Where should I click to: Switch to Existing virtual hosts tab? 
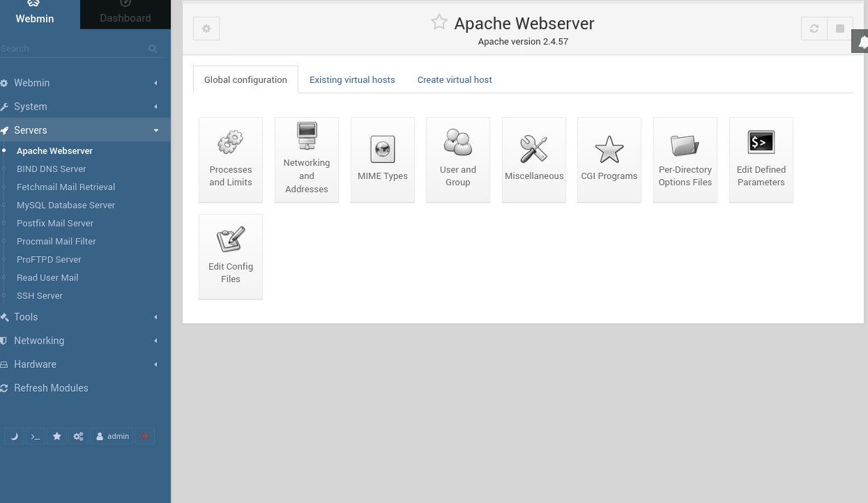(352, 79)
